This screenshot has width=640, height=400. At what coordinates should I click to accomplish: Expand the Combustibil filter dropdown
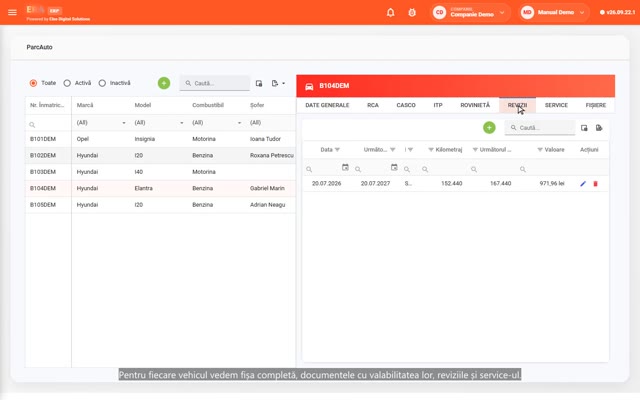pos(239,123)
